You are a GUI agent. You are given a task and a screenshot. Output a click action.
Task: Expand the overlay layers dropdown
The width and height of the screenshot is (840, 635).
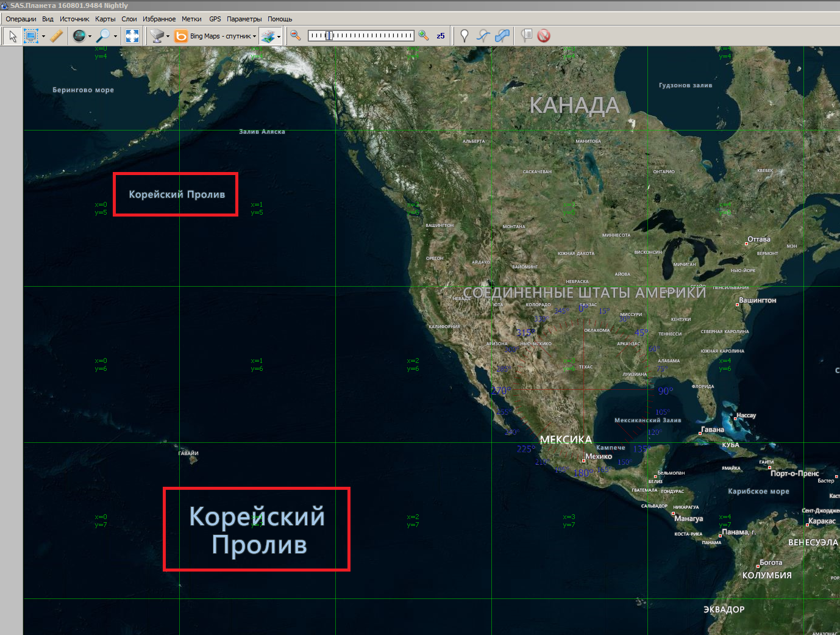[279, 37]
